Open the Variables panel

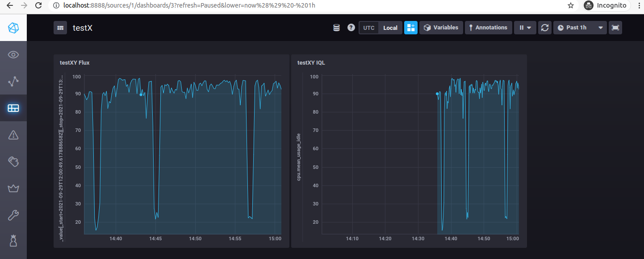point(441,27)
